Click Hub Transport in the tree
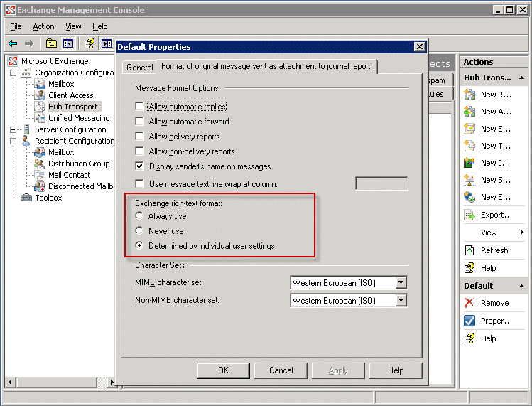 [73, 107]
